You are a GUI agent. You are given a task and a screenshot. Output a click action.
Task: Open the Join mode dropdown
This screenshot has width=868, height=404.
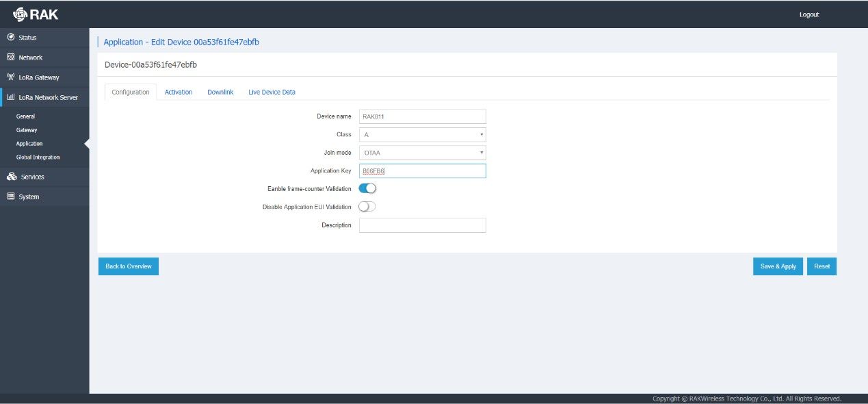[x=423, y=153]
